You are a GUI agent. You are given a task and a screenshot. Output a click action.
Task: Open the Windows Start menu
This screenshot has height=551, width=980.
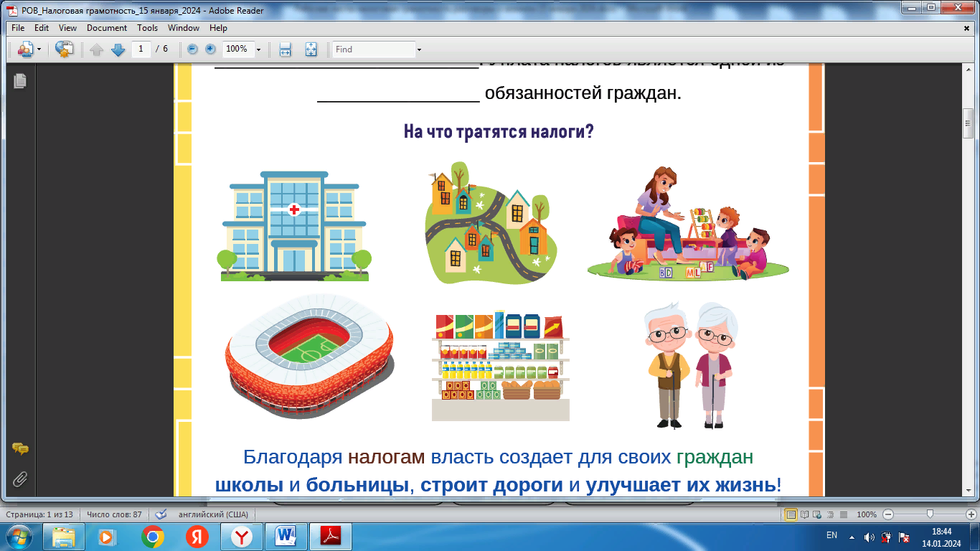click(19, 537)
